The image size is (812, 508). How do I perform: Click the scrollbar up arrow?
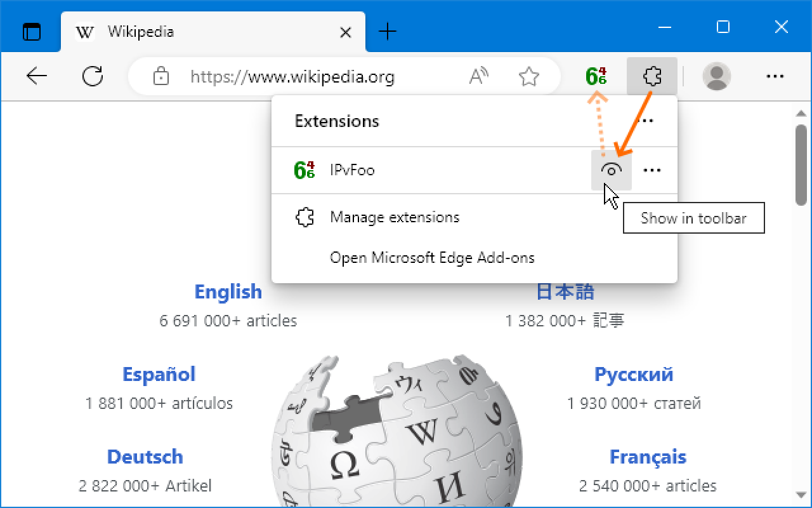pos(801,114)
